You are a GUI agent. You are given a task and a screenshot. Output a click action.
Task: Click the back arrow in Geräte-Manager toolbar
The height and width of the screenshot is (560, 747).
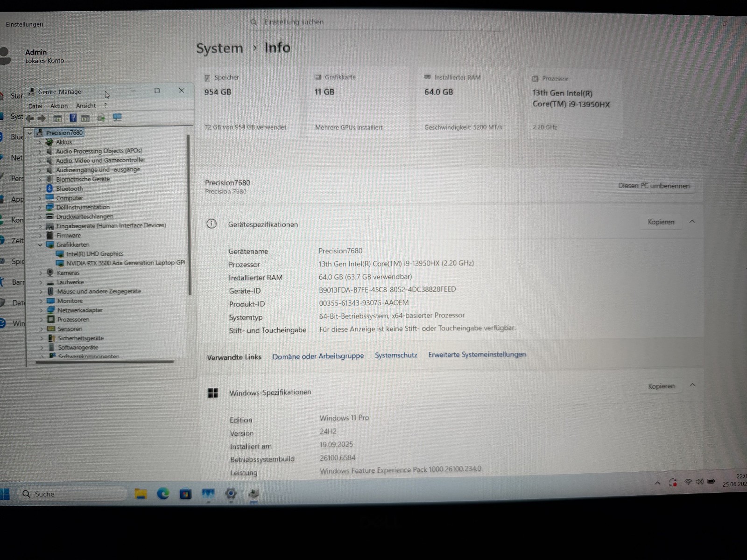pyautogui.click(x=30, y=118)
